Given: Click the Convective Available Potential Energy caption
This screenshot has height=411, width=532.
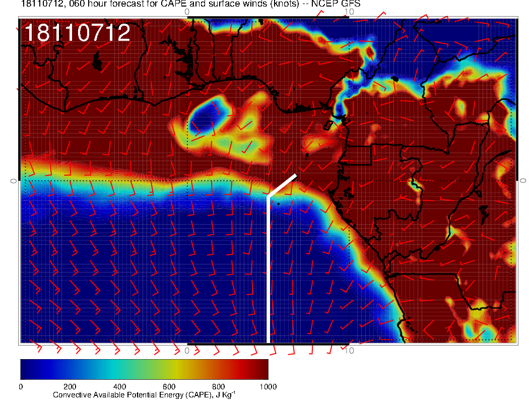Looking at the screenshot, I should [144, 395].
